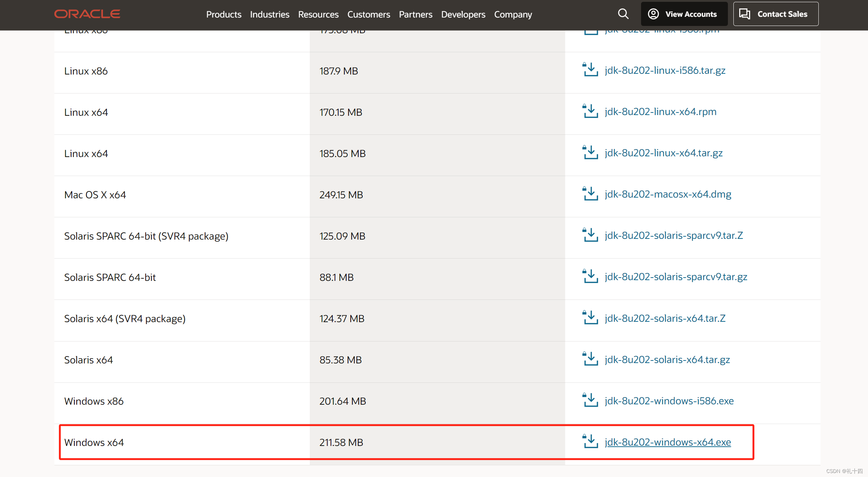Select the Solaris x64 cell for 85.38 MB
Screen dimensions: 868x477
[x=182, y=362]
